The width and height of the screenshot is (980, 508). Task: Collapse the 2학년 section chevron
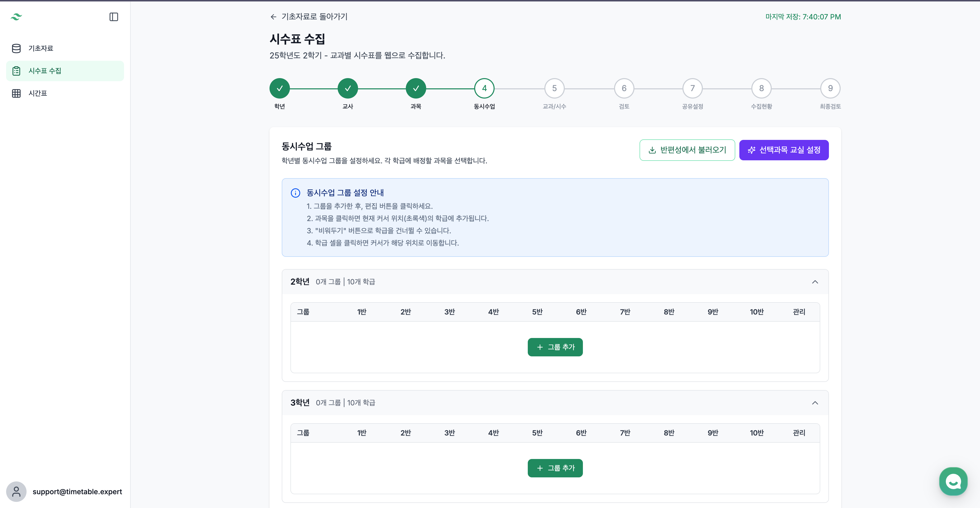(x=815, y=282)
